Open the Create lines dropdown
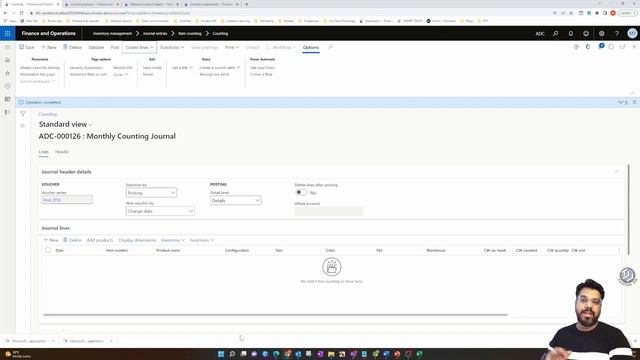 click(x=139, y=47)
